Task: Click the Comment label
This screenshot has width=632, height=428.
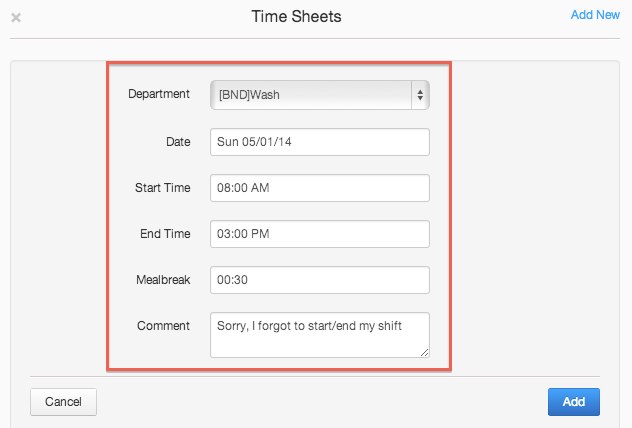Action: 165,326
